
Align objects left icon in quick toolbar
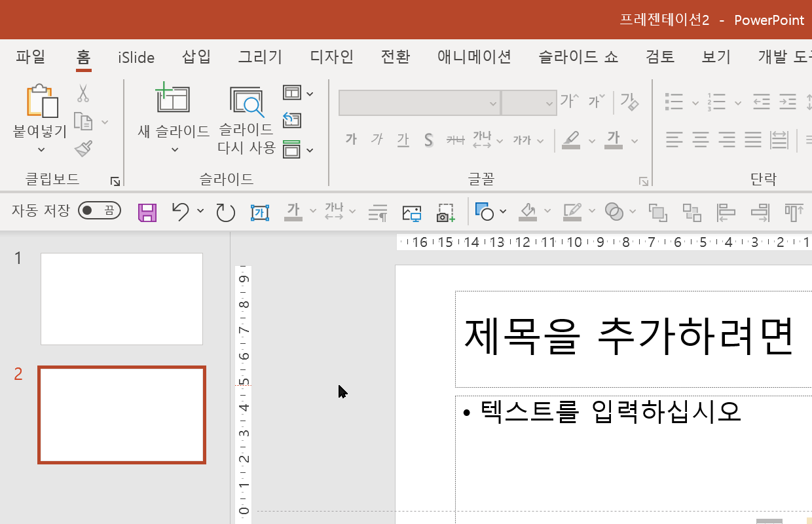(726, 212)
